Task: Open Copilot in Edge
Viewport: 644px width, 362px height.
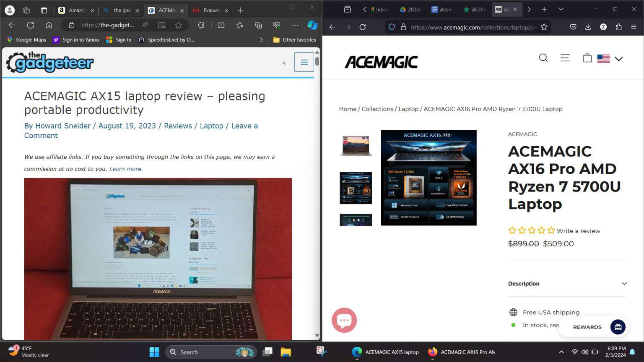Action: coord(312,25)
